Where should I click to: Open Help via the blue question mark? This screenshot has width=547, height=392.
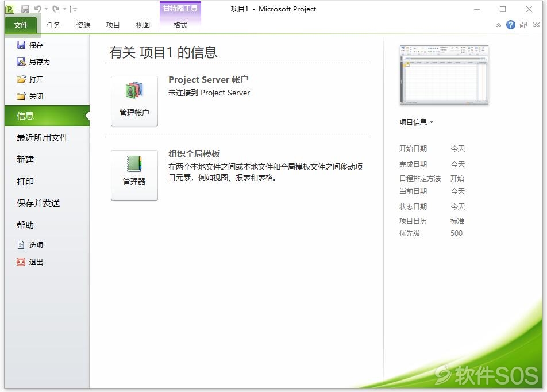(511, 25)
